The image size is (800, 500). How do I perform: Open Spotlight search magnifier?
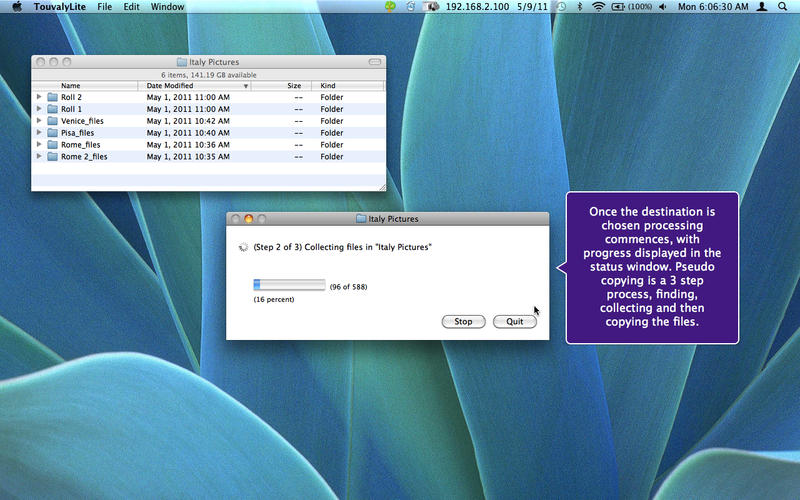782,7
